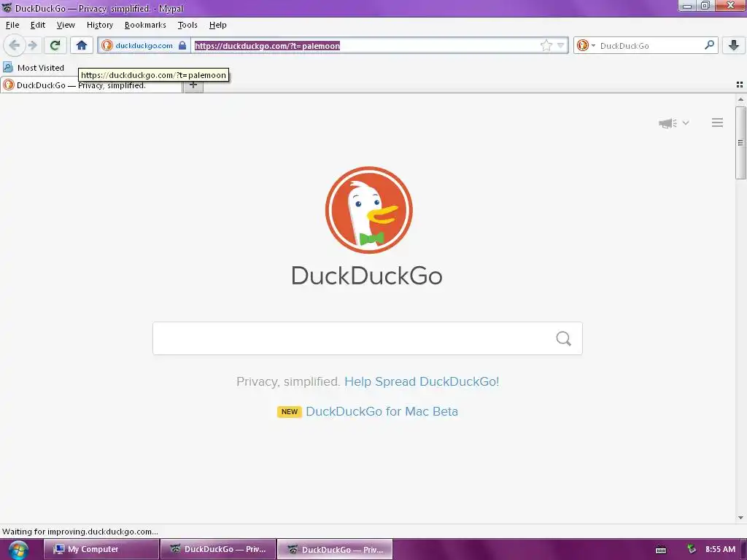The width and height of the screenshot is (747, 560).
Task: Open the megaphone announcements icon
Action: tap(668, 122)
